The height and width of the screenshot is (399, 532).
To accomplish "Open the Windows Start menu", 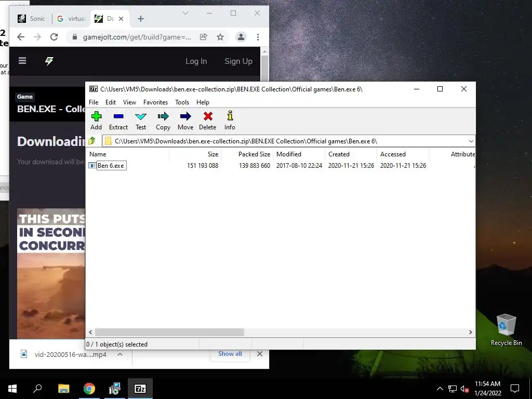I will pos(12,389).
